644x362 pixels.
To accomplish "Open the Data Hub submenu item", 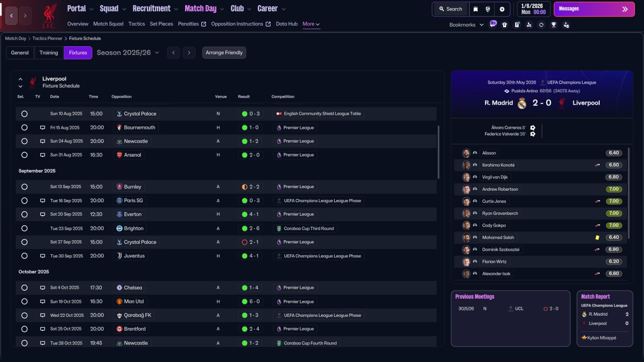I will pos(287,24).
